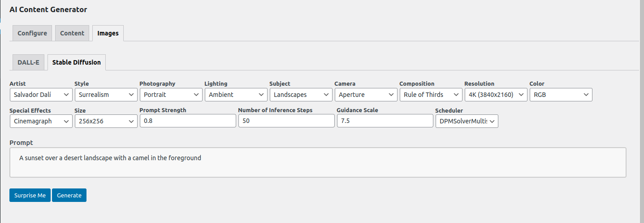Open the Color dropdown set to RGB

pos(561,95)
